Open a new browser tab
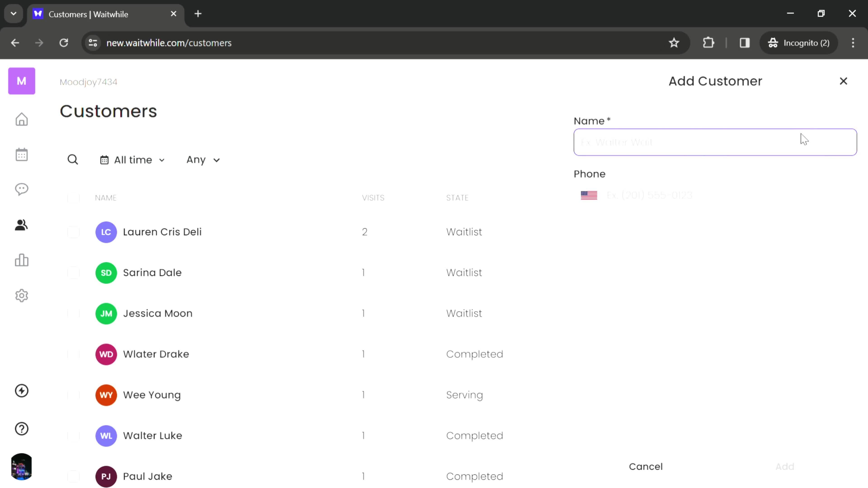 click(198, 14)
